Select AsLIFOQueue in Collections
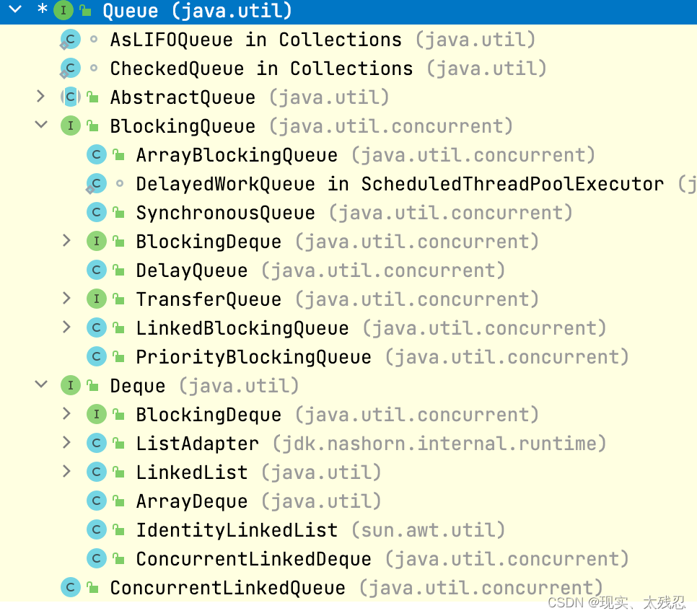The width and height of the screenshot is (697, 616). tap(323, 40)
